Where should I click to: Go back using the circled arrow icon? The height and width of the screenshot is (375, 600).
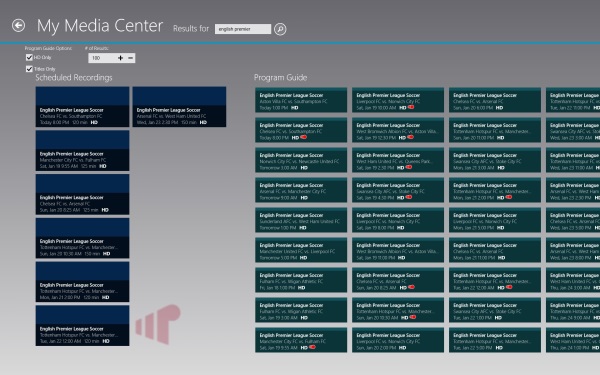[18, 26]
